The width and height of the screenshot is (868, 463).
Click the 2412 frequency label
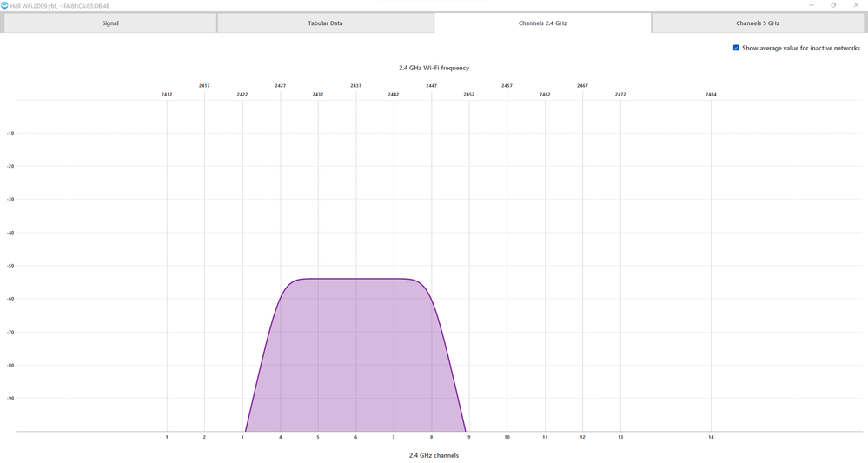[167, 94]
